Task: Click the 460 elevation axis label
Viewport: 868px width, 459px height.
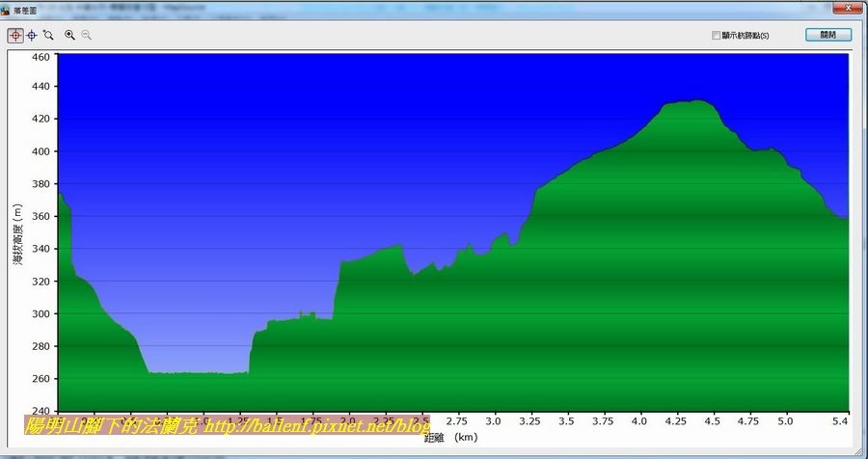Action: click(x=41, y=57)
